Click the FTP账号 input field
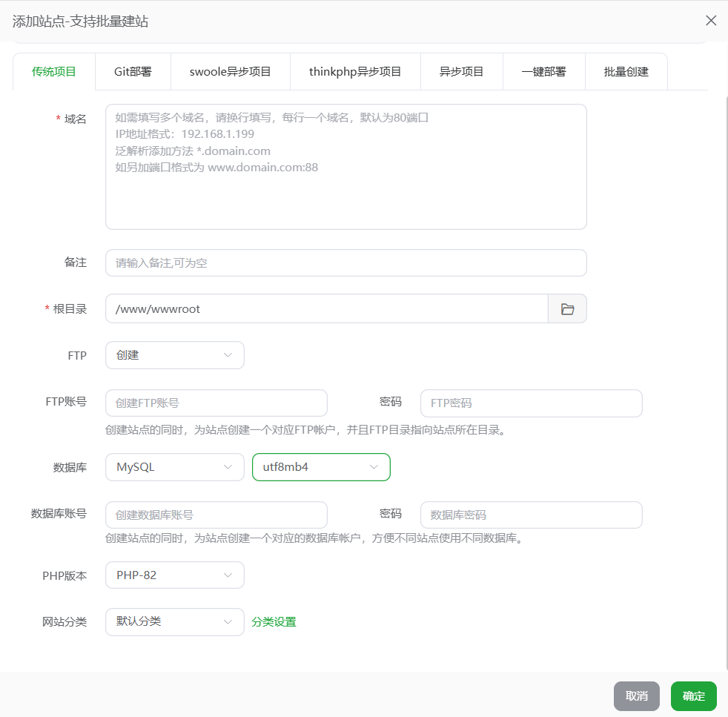This screenshot has width=728, height=717. click(216, 403)
